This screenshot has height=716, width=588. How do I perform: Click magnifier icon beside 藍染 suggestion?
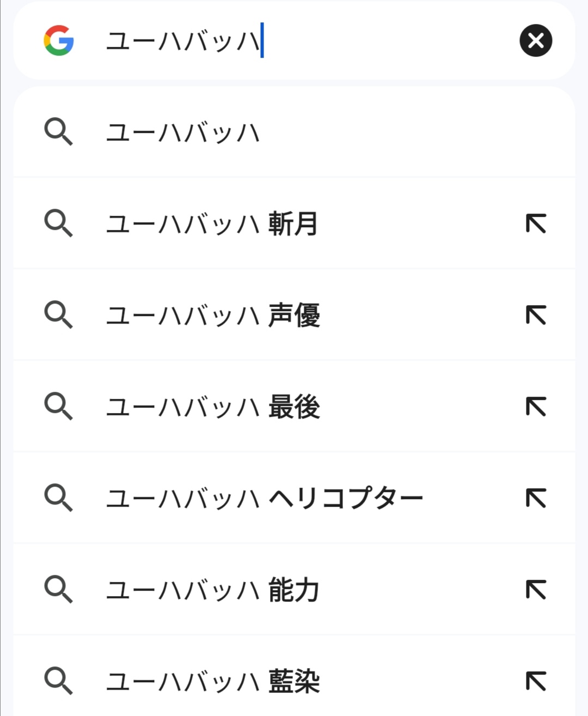click(58, 682)
